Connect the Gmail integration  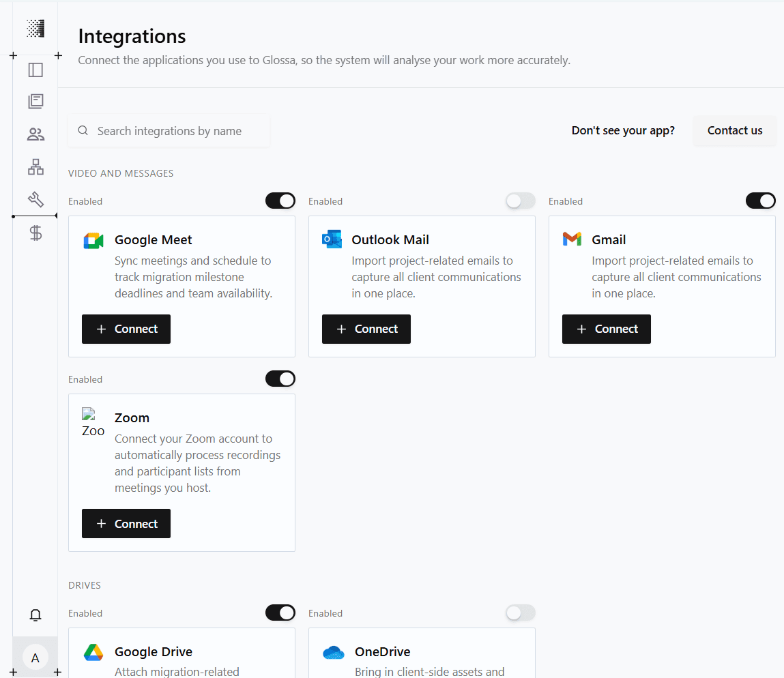tap(606, 329)
